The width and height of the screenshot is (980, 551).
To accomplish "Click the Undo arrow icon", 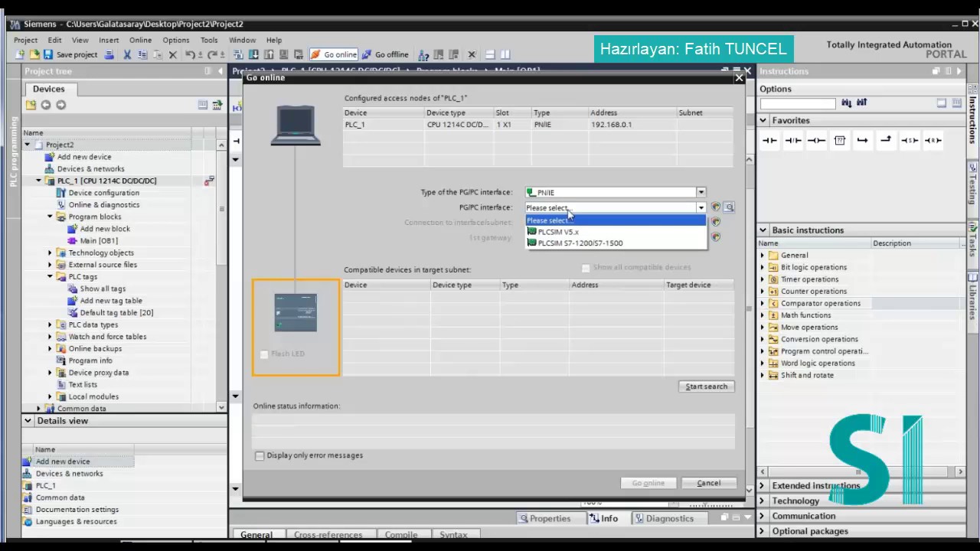I will tap(189, 54).
